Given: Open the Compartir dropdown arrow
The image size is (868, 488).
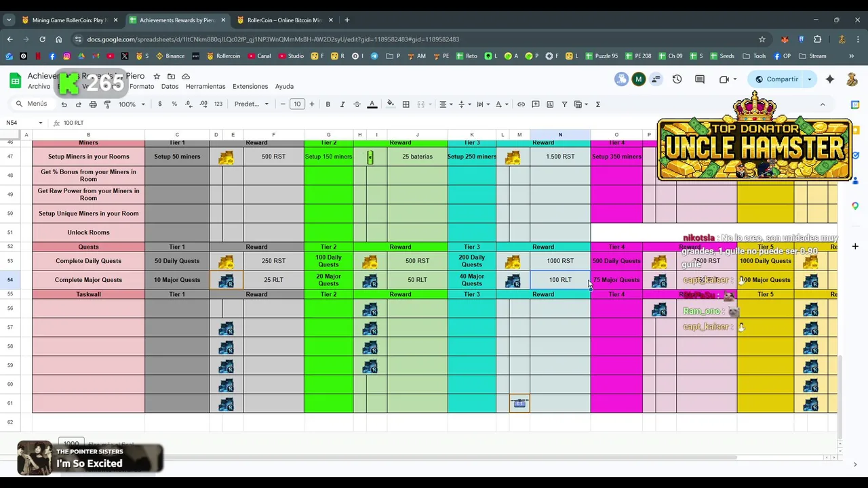Looking at the screenshot, I should pos(809,79).
